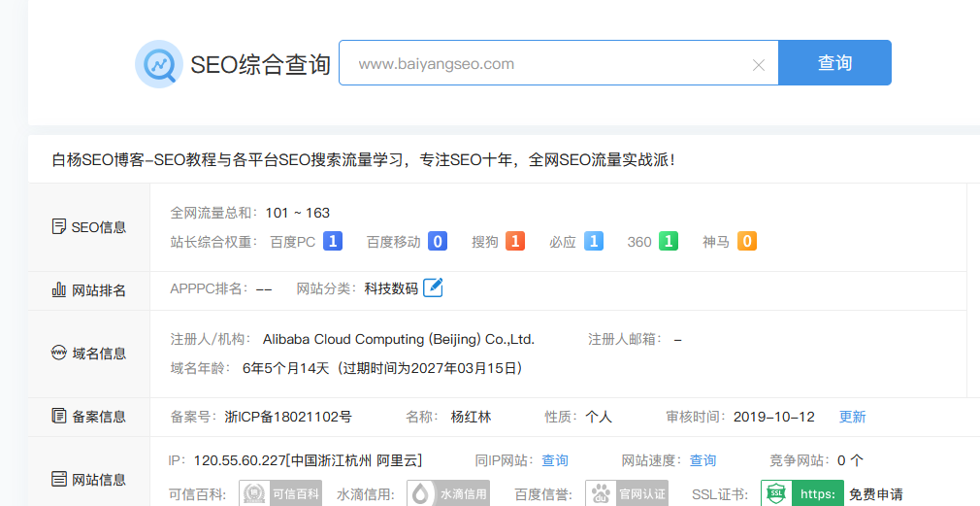
Task: Click the blue 查询 search button
Action: pyautogui.click(x=835, y=62)
